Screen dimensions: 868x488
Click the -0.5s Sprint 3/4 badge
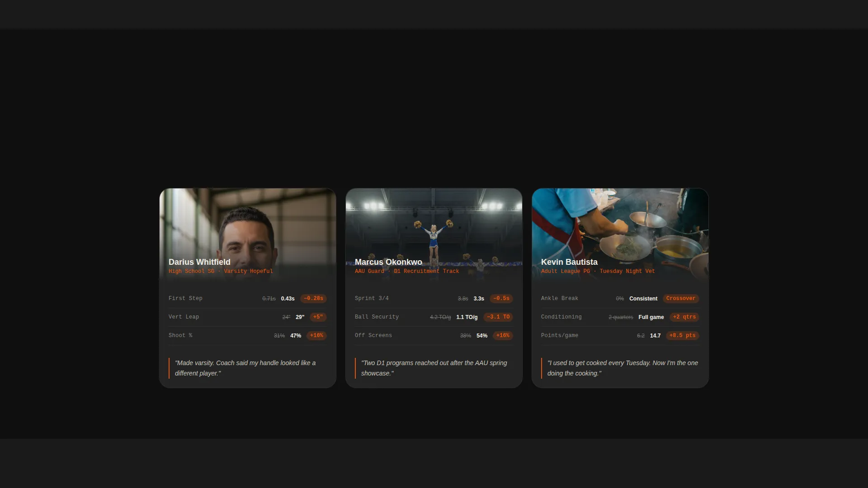(501, 299)
